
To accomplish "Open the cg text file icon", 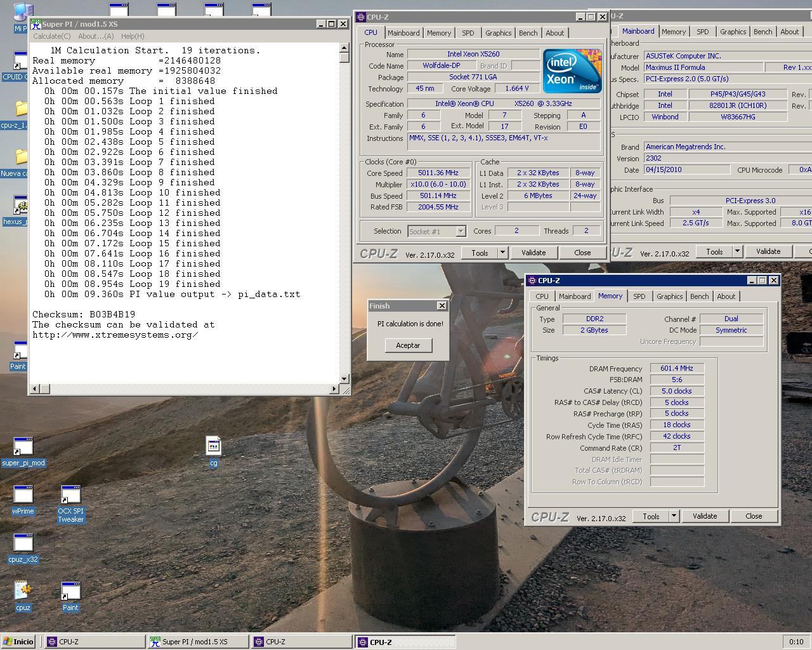I will pyautogui.click(x=213, y=446).
